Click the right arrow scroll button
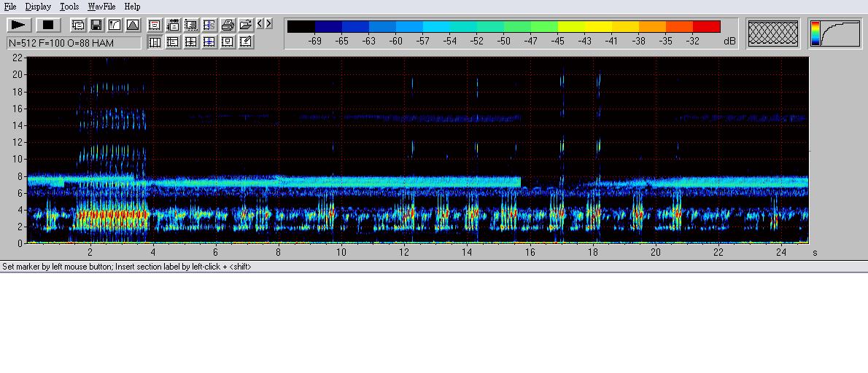This screenshot has height=373, width=868. coord(269,24)
